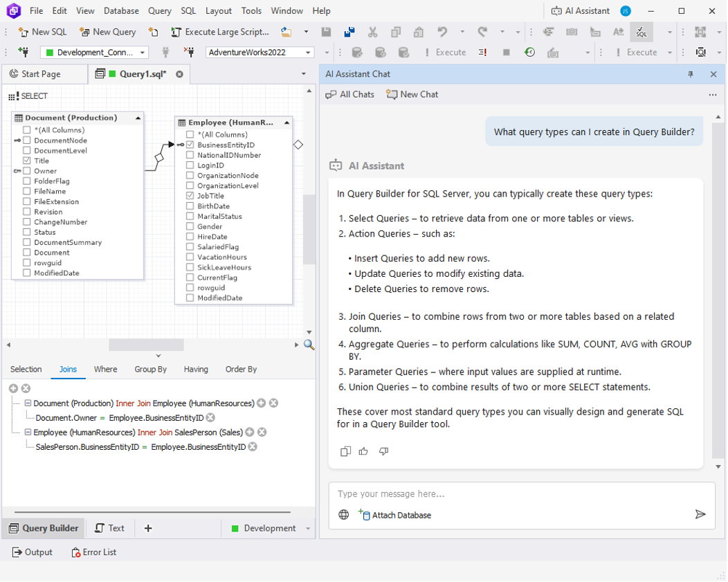Image resolution: width=728 pixels, height=582 pixels.
Task: Click the Cut scissors icon
Action: coord(372,32)
